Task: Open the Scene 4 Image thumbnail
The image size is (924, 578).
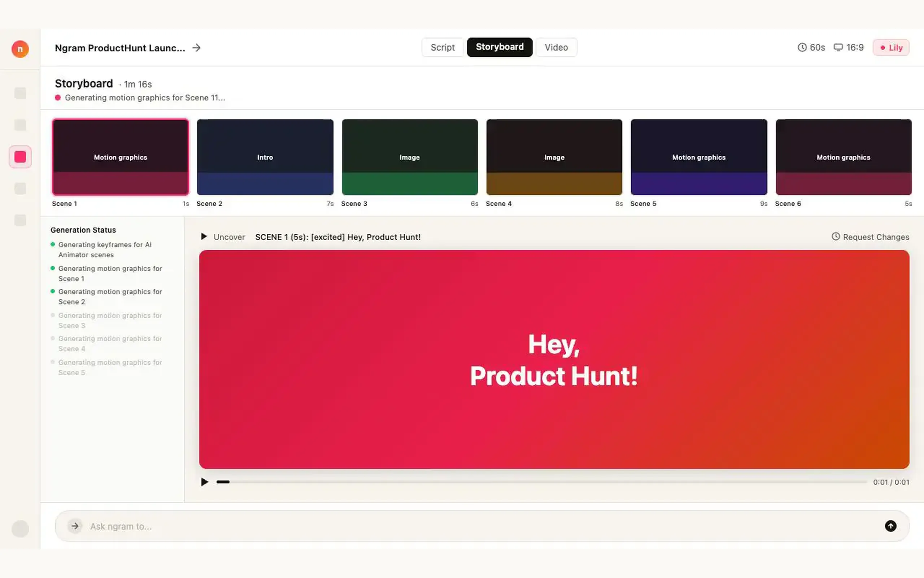Action: coord(554,157)
